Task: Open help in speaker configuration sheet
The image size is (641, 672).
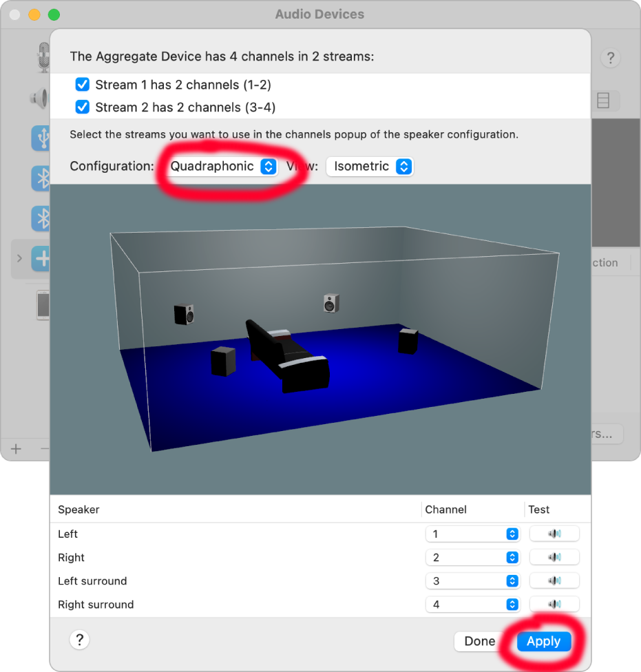Action: point(79,640)
